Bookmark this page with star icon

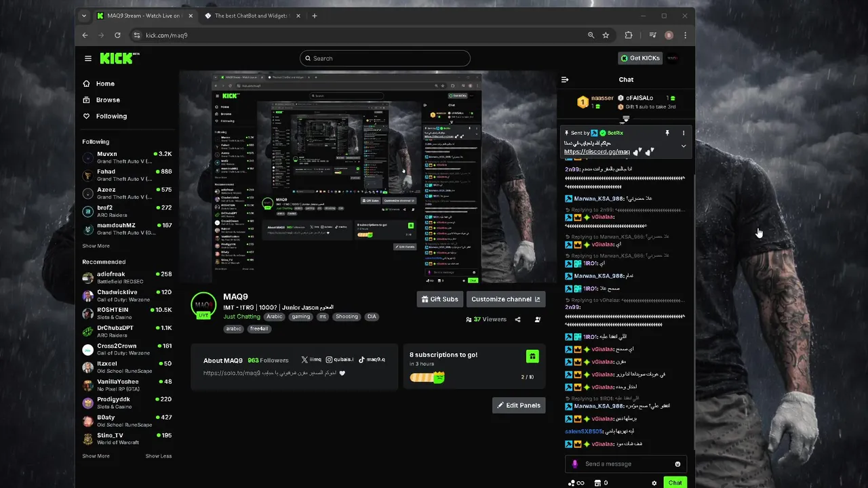[x=606, y=35]
